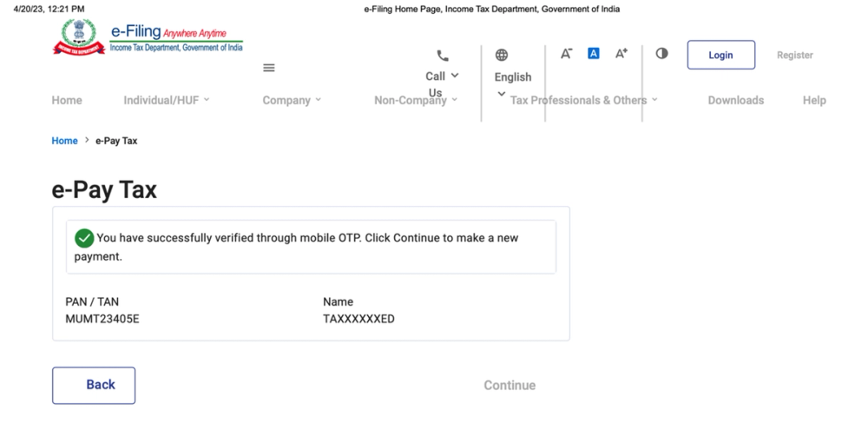
Task: Reset to default font size icon
Action: 594,53
